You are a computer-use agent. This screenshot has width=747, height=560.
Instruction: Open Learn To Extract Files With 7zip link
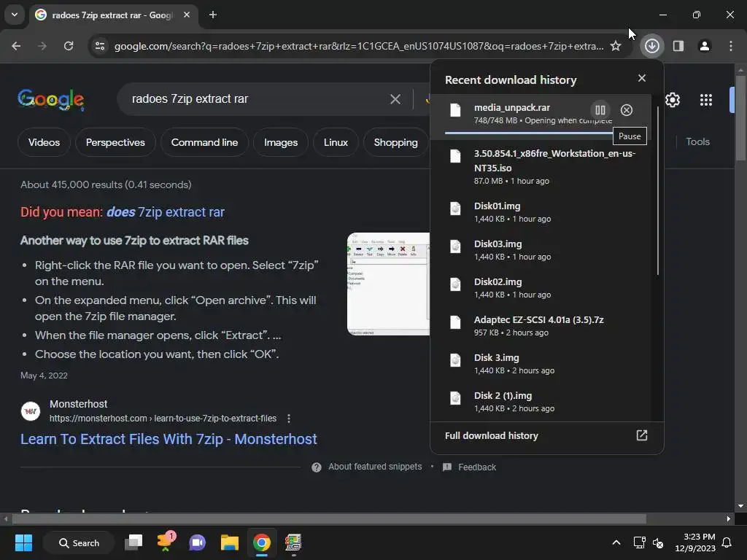click(x=169, y=439)
